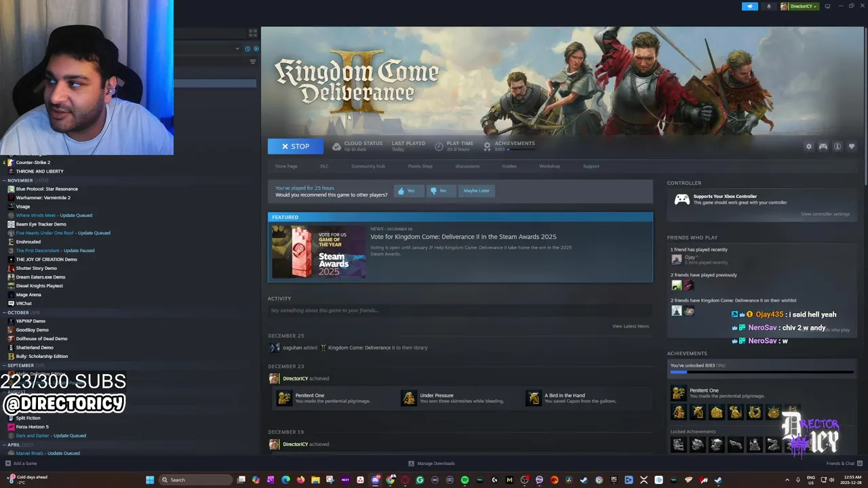
Task: Click Windows taskbar Search box
Action: [196, 480]
